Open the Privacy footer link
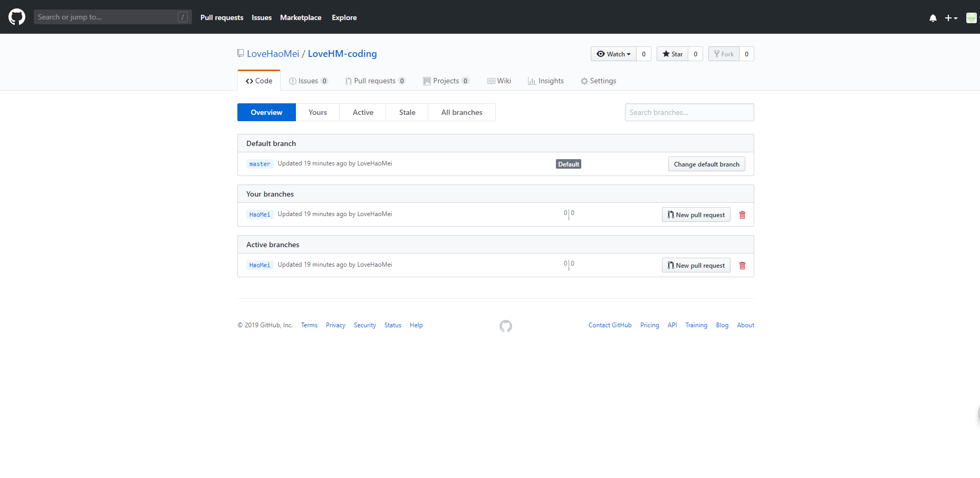The image size is (980, 478). (335, 325)
